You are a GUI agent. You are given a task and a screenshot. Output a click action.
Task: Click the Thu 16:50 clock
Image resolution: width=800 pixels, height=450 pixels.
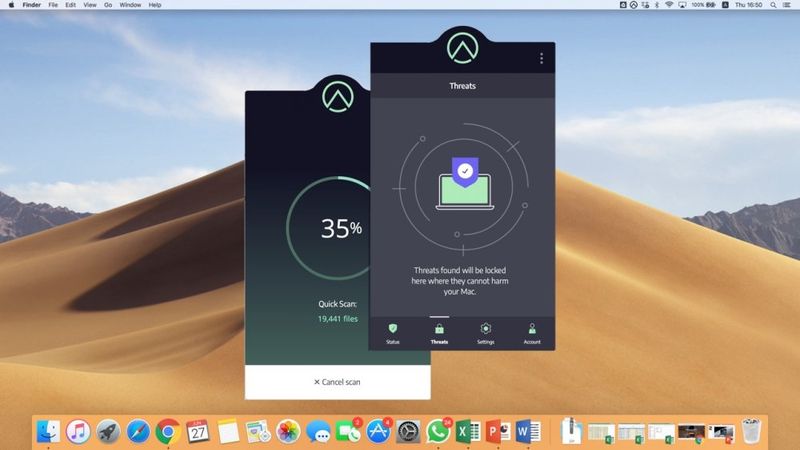coord(748,5)
